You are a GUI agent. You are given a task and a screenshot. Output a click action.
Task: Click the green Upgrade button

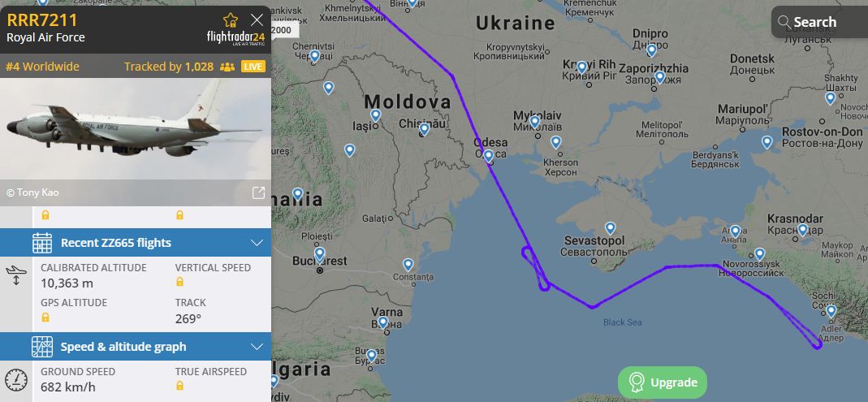(x=662, y=382)
